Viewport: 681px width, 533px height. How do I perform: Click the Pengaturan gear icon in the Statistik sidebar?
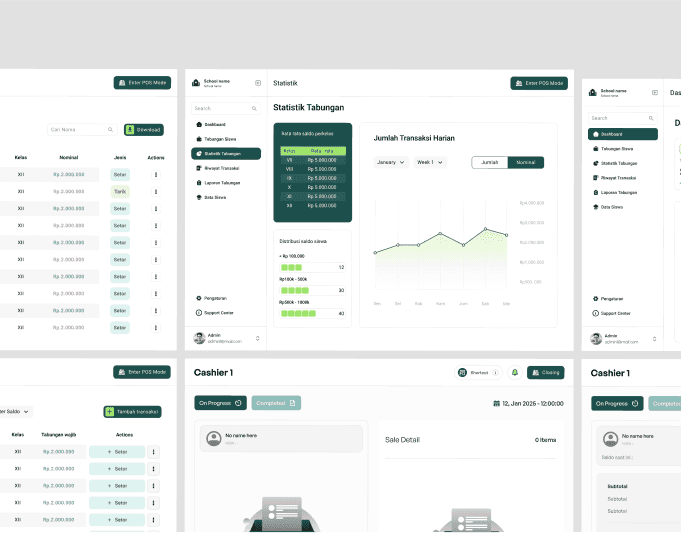(x=199, y=298)
